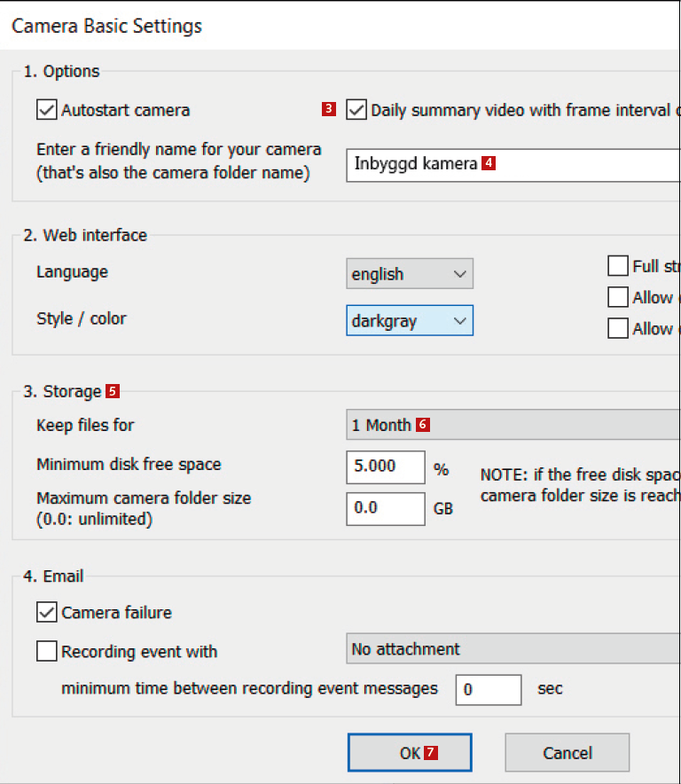
Task: Click the Maximum camera folder size field
Action: pyautogui.click(x=385, y=508)
